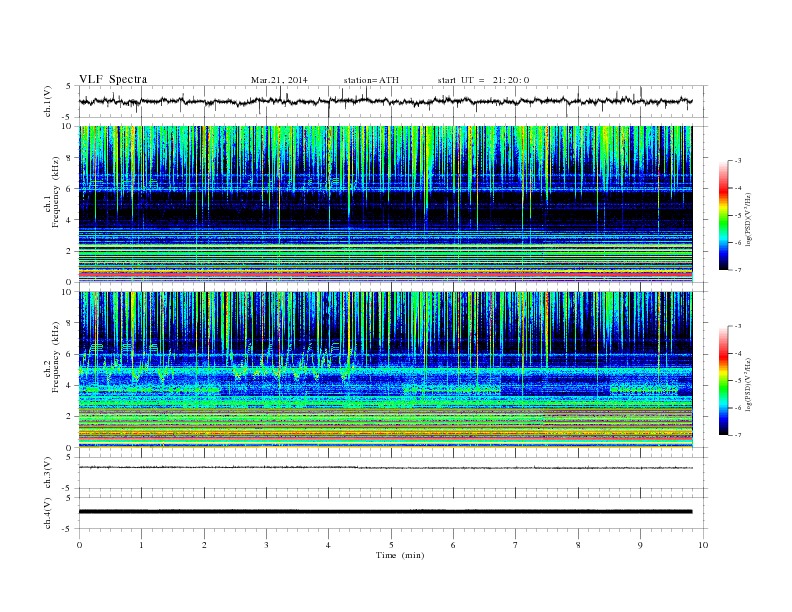The height and width of the screenshot is (612, 792).
Task: Click the '-3' value on ch.1 colorbar
Action: coord(737,161)
